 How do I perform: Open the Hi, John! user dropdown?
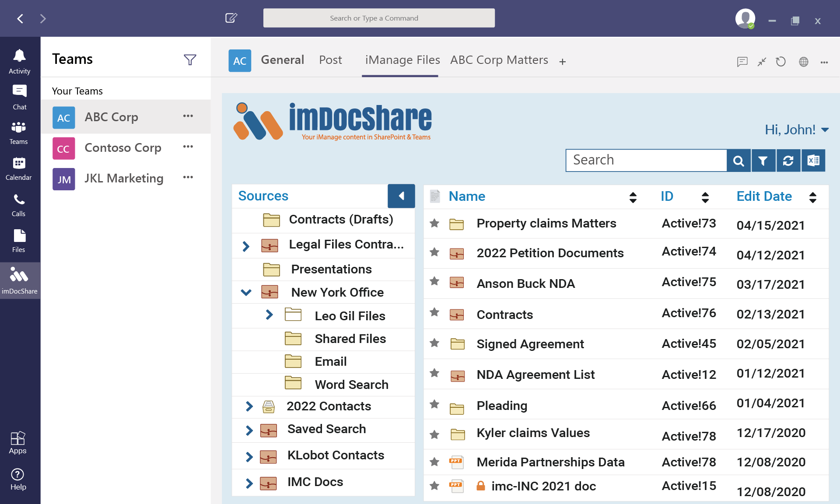click(797, 129)
